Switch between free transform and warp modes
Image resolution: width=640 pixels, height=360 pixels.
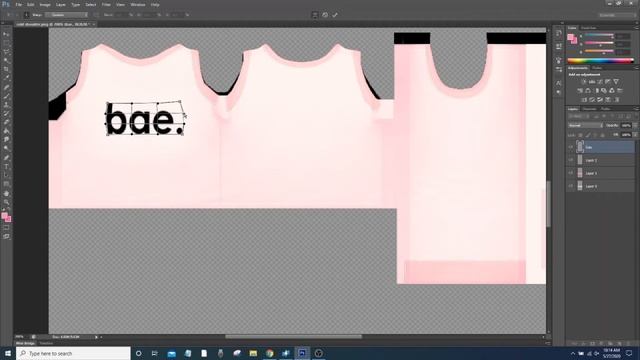pyautogui.click(x=315, y=15)
